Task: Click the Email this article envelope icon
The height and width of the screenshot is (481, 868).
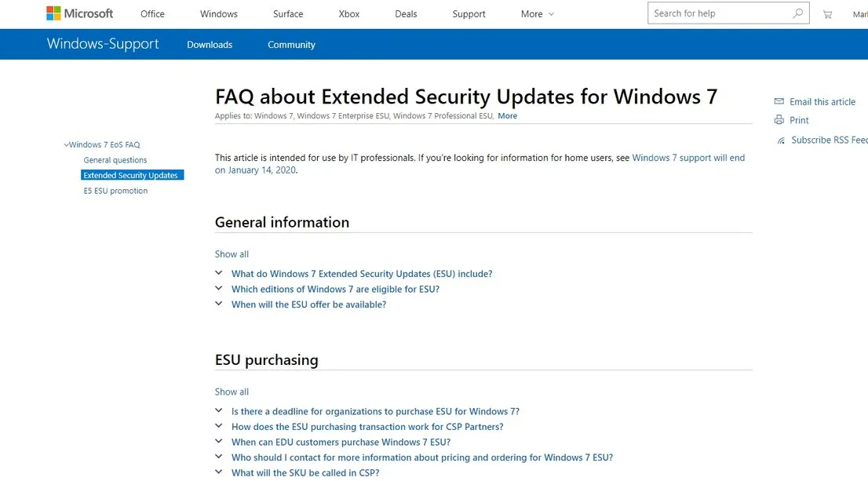Action: [778, 100]
